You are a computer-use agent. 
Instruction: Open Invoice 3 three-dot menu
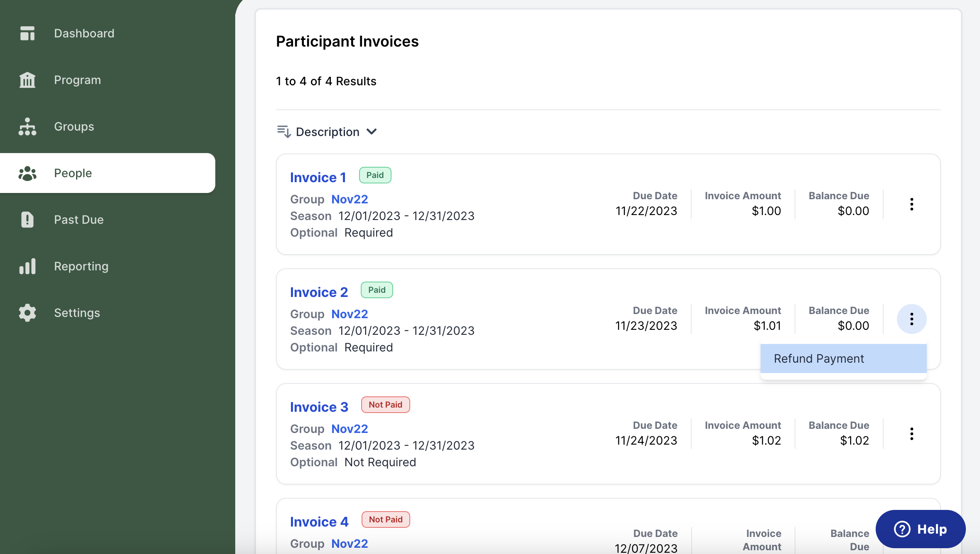click(911, 434)
